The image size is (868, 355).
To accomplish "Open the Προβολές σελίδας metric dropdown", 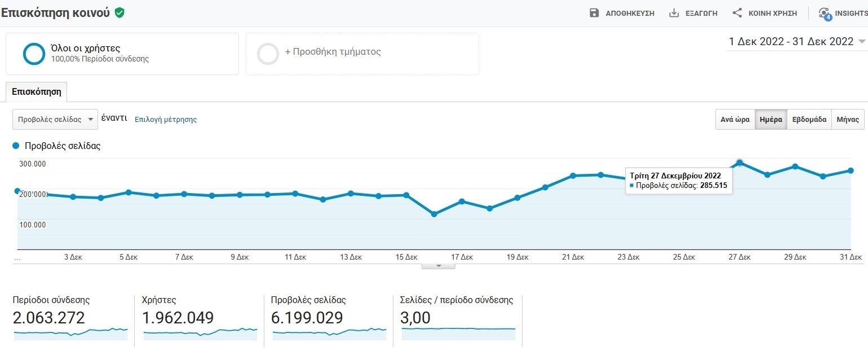I will [x=55, y=120].
